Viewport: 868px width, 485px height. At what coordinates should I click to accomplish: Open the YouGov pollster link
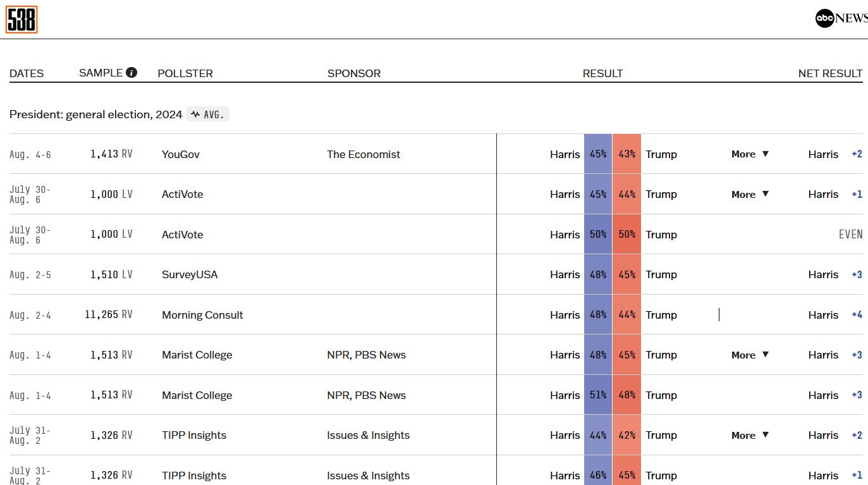(x=181, y=154)
